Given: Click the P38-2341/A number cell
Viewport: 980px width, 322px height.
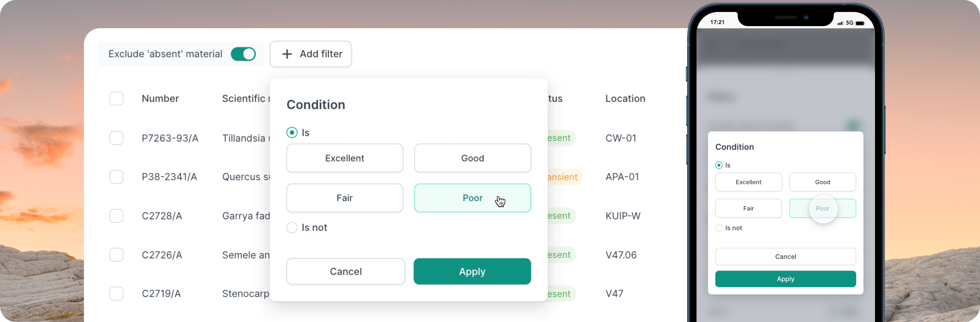Looking at the screenshot, I should (x=169, y=177).
